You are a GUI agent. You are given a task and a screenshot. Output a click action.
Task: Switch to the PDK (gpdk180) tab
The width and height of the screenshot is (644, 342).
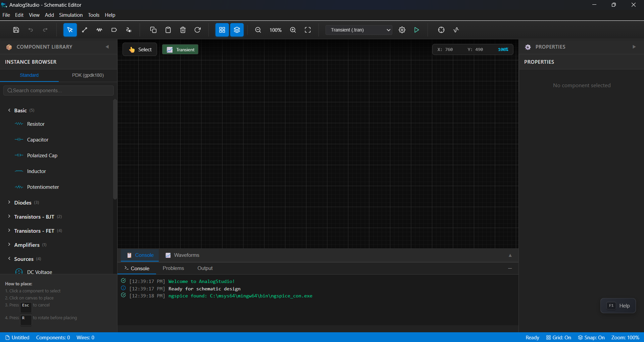(88, 75)
